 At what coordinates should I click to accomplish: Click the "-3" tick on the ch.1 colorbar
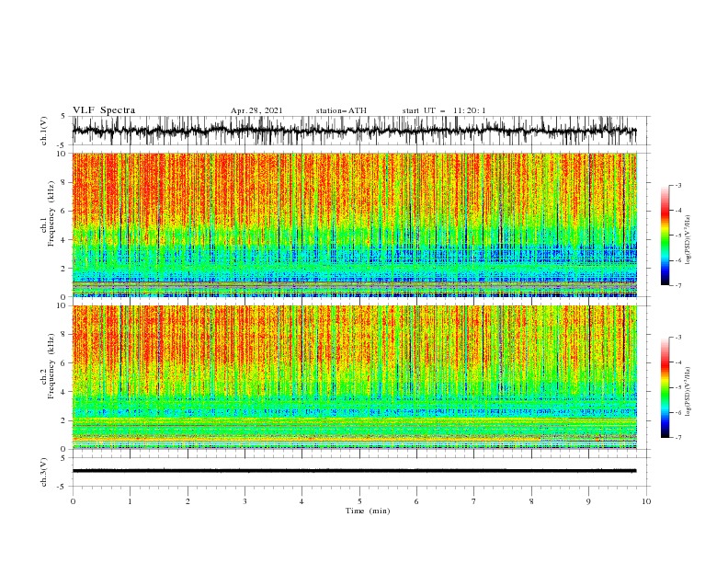click(x=678, y=185)
